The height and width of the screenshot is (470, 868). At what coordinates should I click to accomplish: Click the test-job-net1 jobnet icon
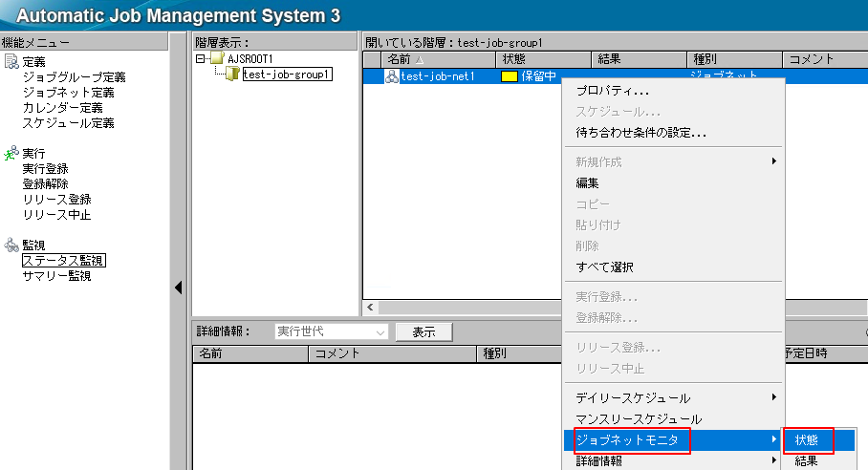pos(391,75)
